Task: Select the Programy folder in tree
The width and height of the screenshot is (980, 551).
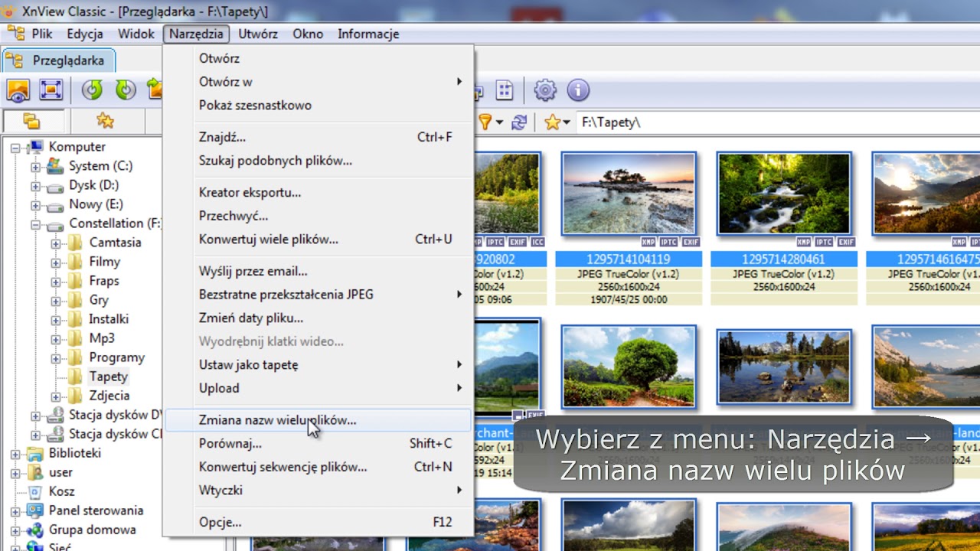Action: (x=116, y=357)
